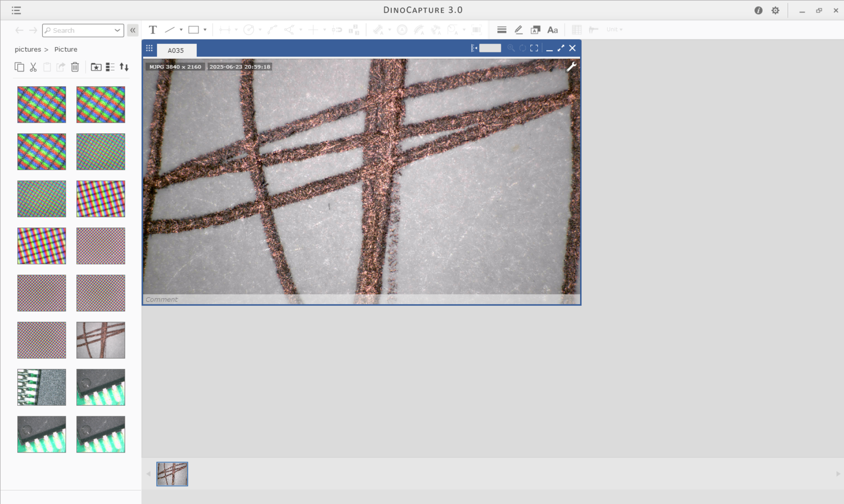Expand the line tool dropdown arrow

[181, 30]
